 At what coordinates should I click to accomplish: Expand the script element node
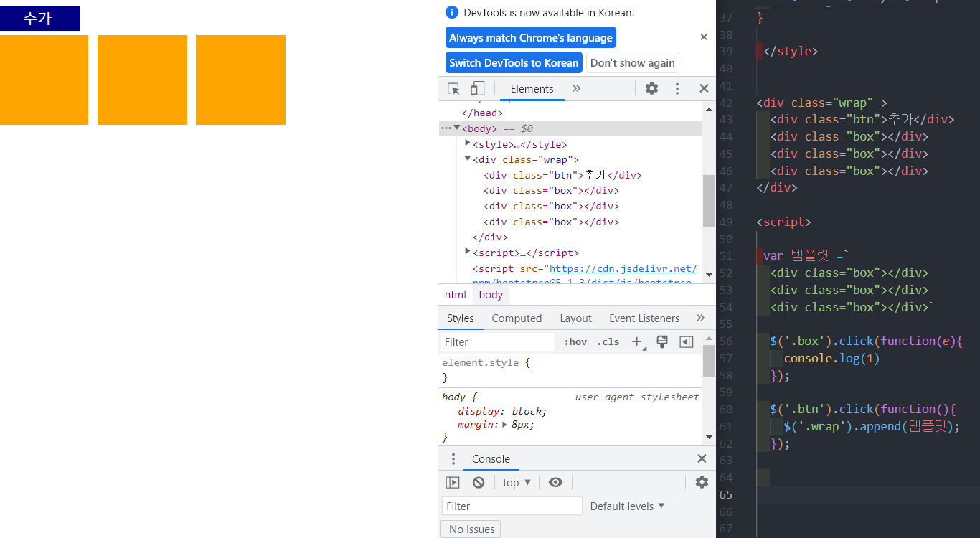tap(468, 252)
